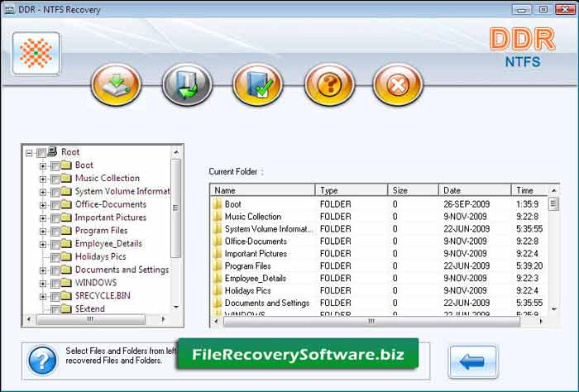579x392 pixels.
Task: Expand the Boot tree node
Action: click(x=43, y=166)
